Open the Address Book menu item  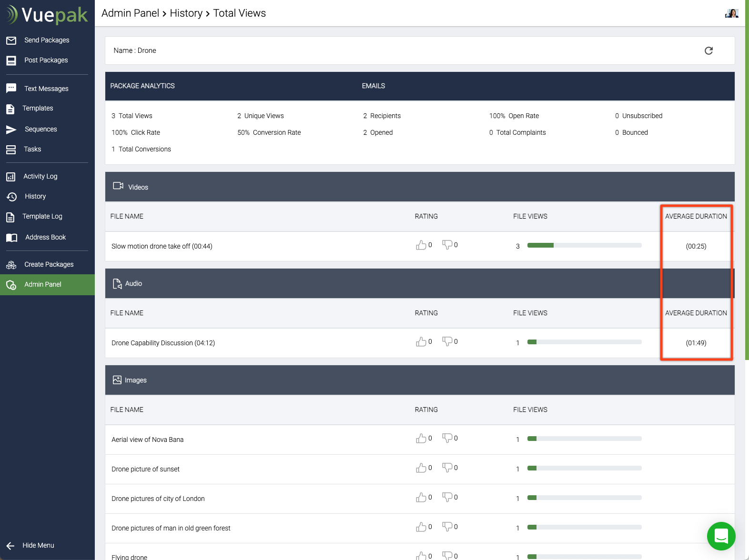(x=45, y=238)
